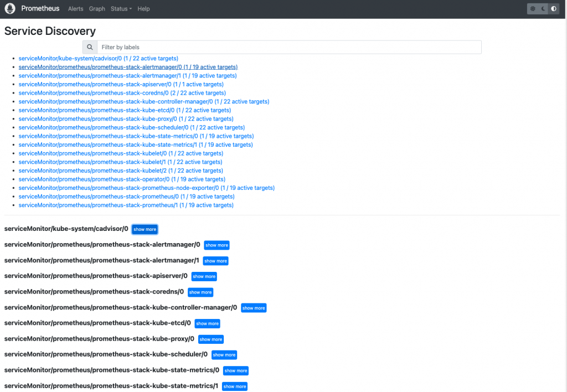This screenshot has width=567, height=392.
Task: Open alertmanager/0 link in list
Action: [x=128, y=67]
